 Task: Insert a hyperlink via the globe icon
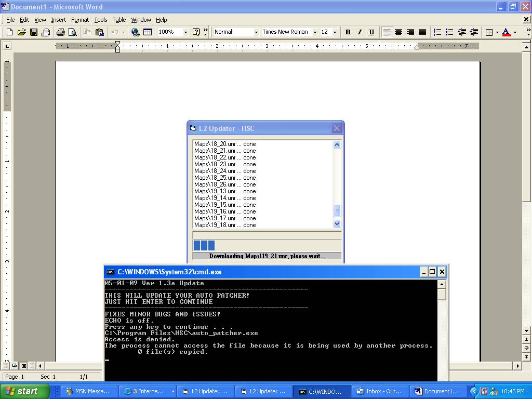[x=136, y=32]
